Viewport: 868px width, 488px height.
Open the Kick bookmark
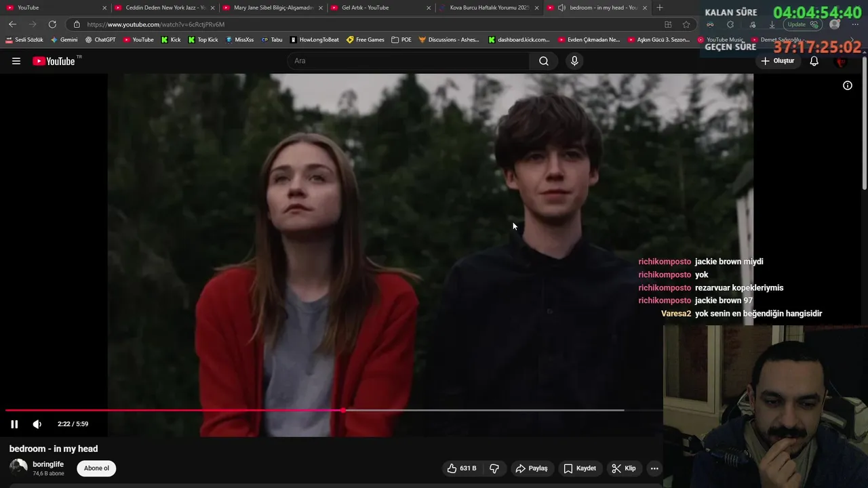171,40
